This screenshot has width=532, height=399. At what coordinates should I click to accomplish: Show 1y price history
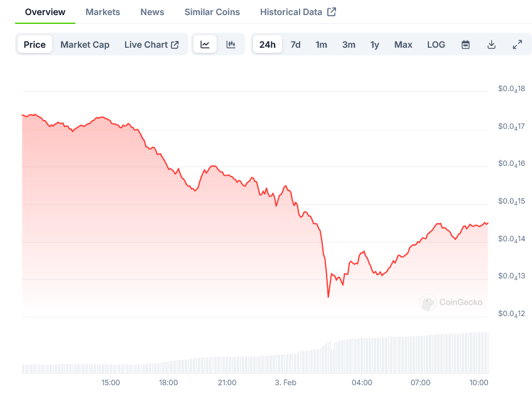point(375,45)
